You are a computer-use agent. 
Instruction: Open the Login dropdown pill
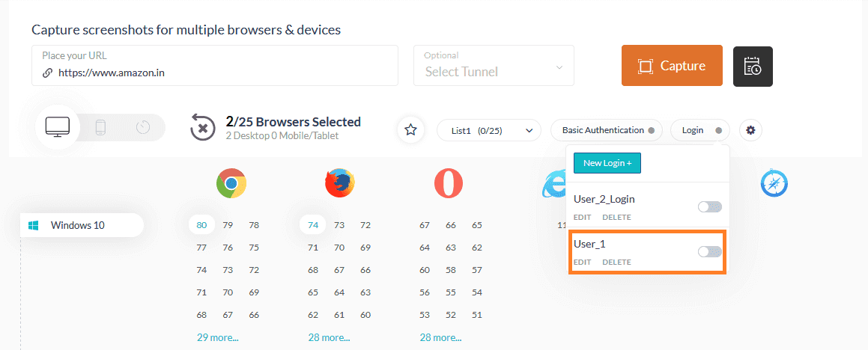pos(699,130)
